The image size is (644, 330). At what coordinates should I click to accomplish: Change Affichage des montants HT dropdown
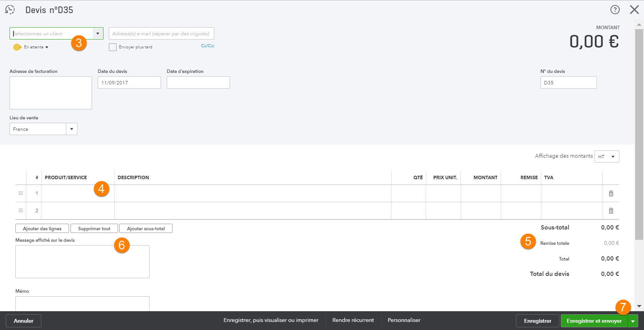pos(607,157)
